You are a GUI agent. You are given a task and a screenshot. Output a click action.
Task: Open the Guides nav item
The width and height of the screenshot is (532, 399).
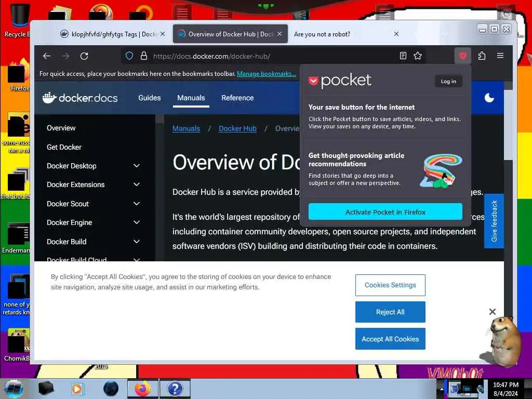150,98
